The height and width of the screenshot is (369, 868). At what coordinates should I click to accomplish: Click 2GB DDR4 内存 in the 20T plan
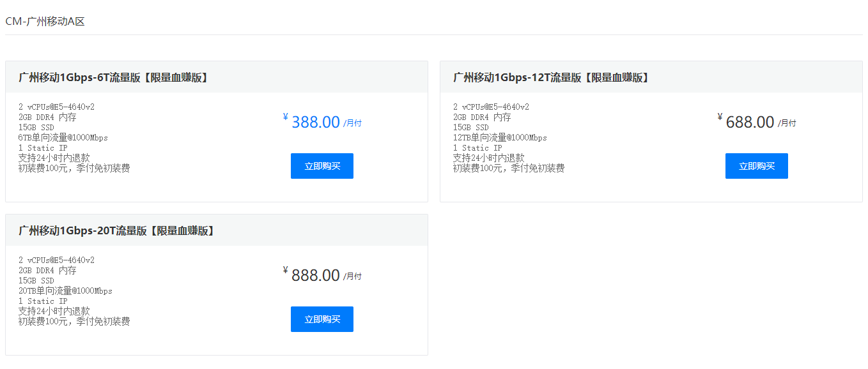tap(47, 271)
